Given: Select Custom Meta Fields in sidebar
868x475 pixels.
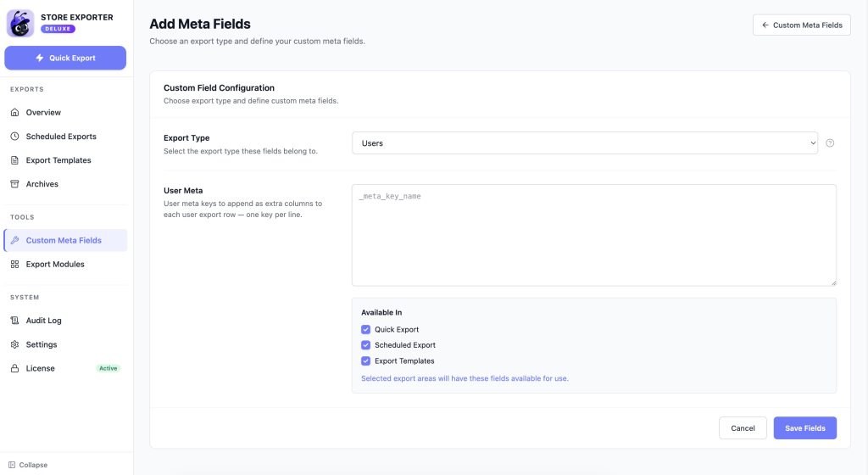Looking at the screenshot, I should [65, 240].
